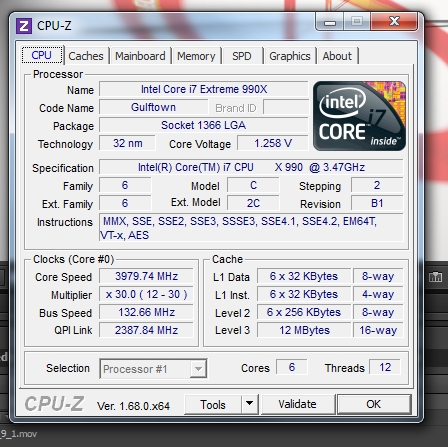
Task: Click the Instructions list starting with MMX
Action: [x=251, y=228]
